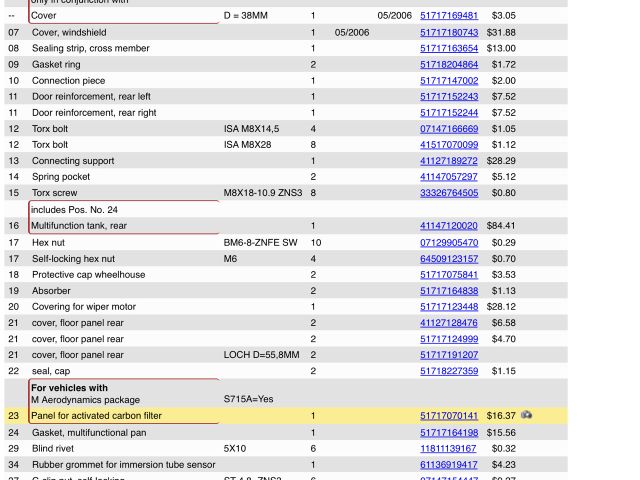640x480 pixels.
Task: Click rubber grommet part link 61136919417
Action: click(x=448, y=465)
